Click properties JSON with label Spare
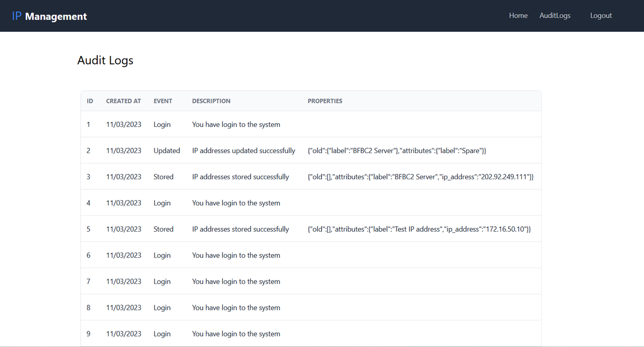The image size is (644, 347). pos(397,151)
